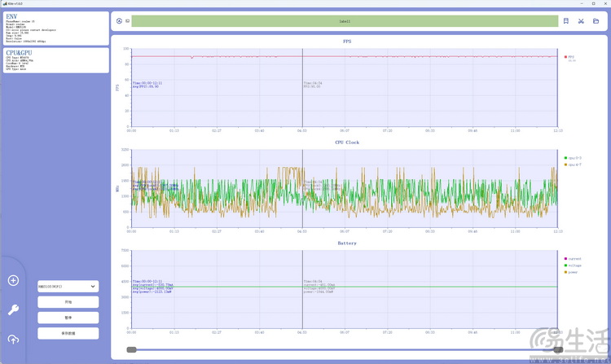Click the cloud upload icon
Image resolution: width=611 pixels, height=364 pixels.
[13, 339]
